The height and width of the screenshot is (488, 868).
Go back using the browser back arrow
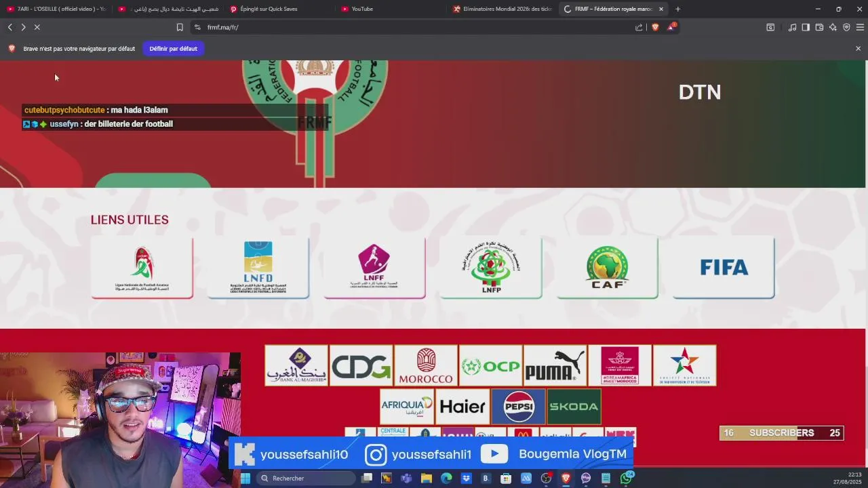point(9,27)
